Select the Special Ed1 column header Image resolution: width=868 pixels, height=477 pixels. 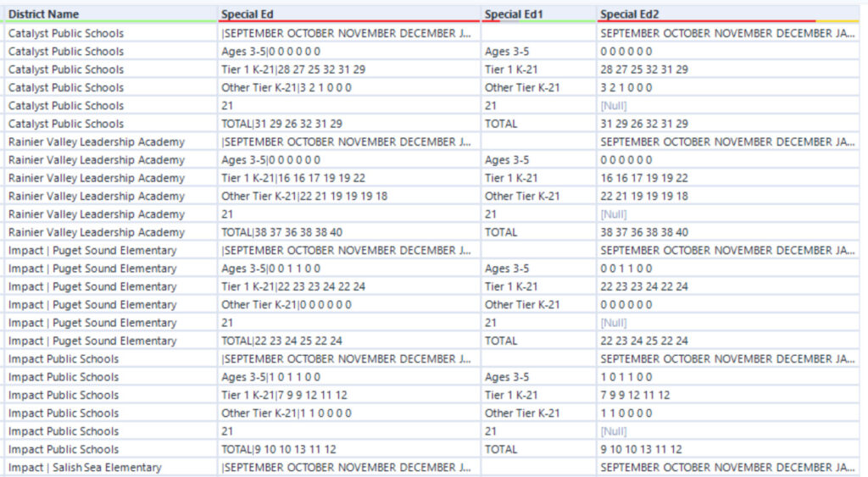tap(538, 14)
